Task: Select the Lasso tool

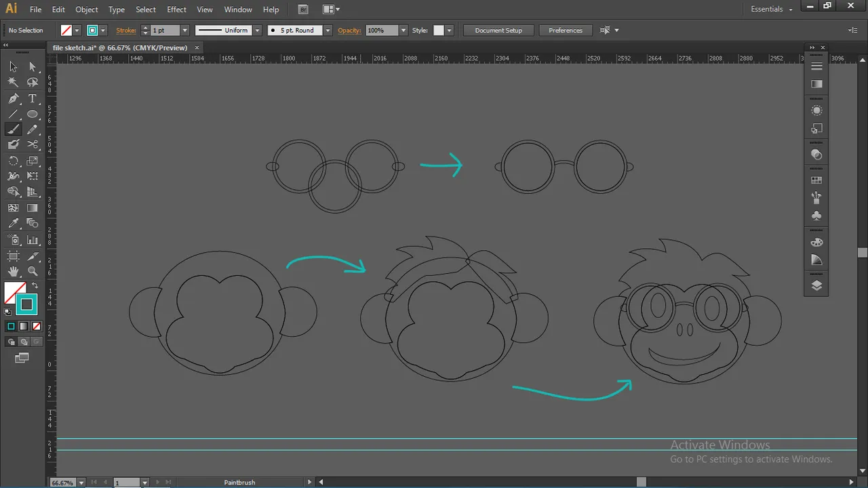Action: (33, 82)
